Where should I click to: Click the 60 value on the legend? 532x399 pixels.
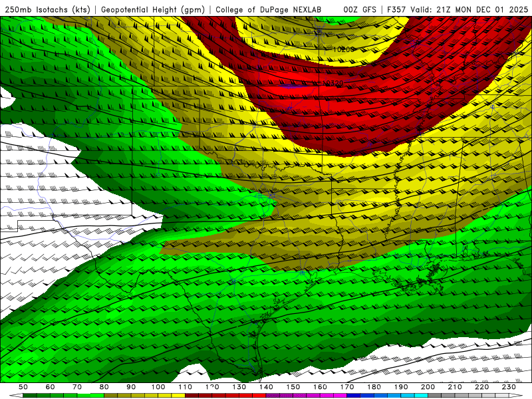50,387
